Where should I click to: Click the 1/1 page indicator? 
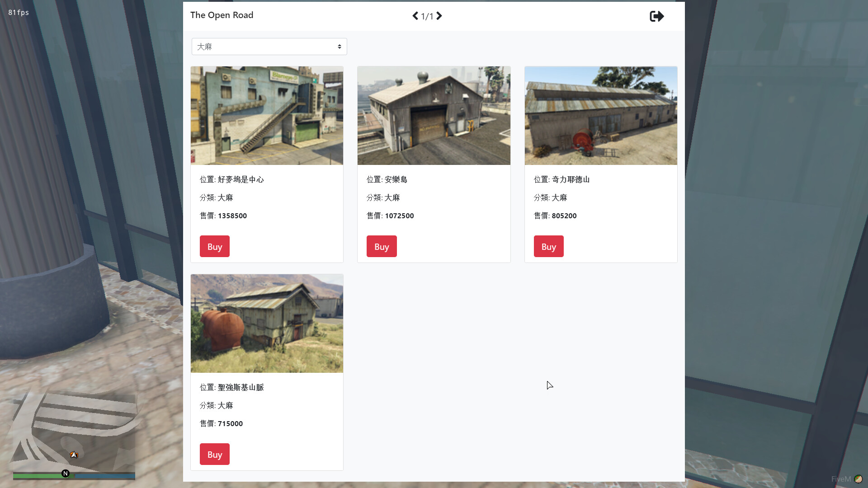point(427,16)
